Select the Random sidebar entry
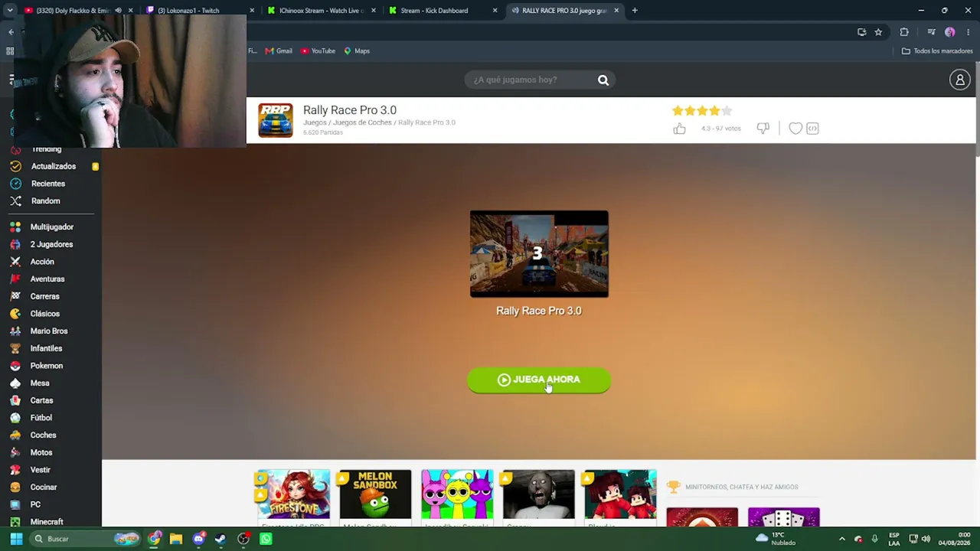Viewport: 980px width, 551px height. [x=45, y=201]
